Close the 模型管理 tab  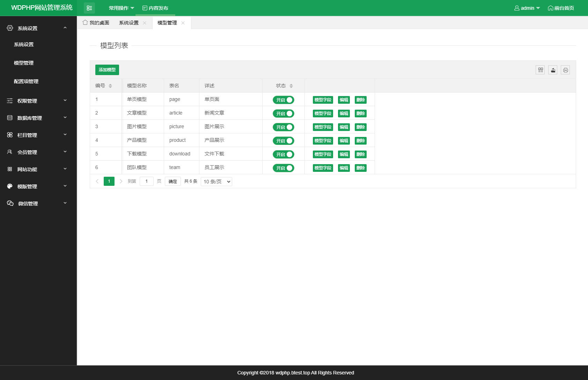(183, 23)
